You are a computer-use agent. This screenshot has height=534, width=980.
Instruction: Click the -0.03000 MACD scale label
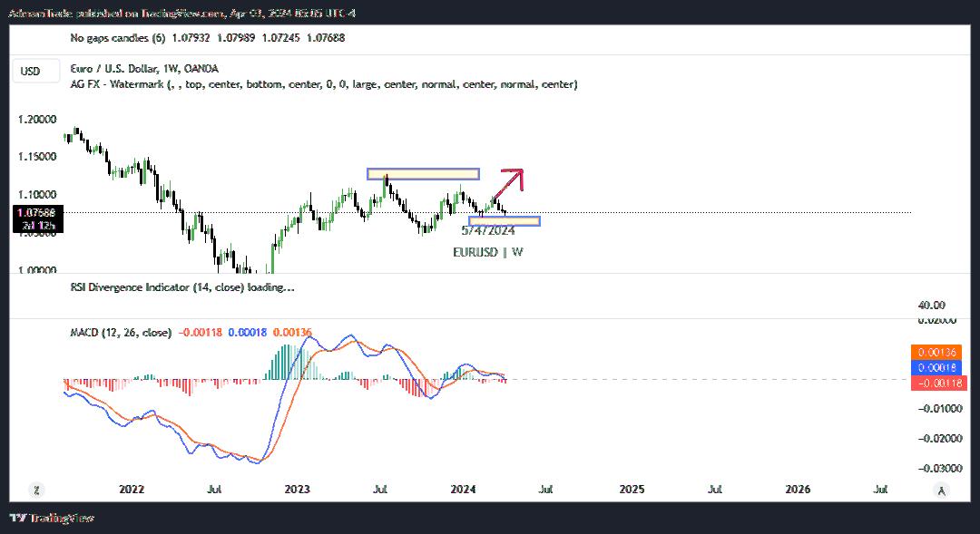coord(940,469)
